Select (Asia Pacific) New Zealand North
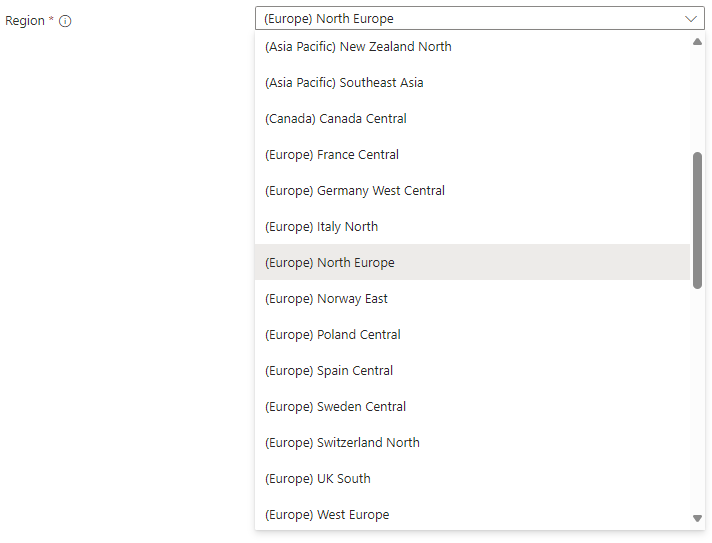The height and width of the screenshot is (543, 712). (472, 46)
